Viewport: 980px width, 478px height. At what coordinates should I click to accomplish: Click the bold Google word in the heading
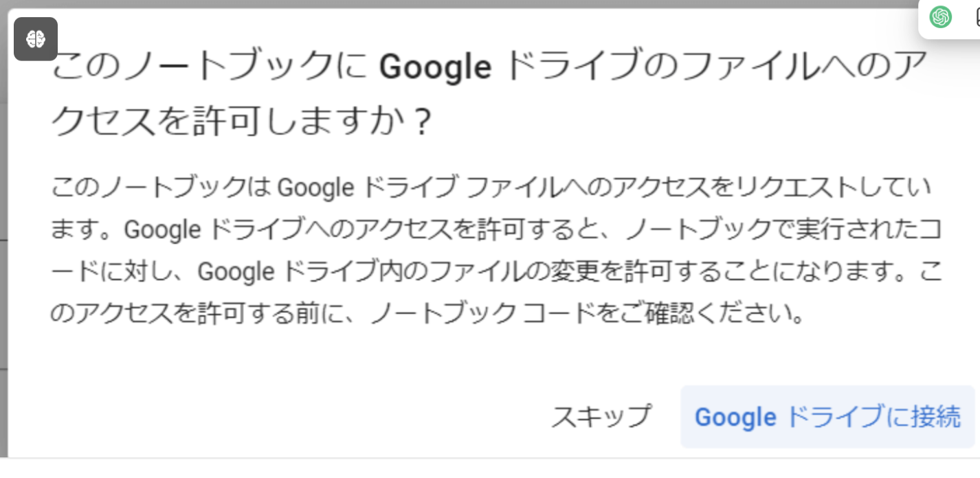436,67
